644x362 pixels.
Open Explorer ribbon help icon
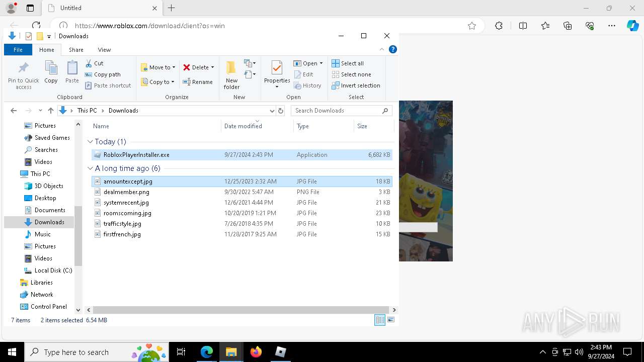point(393,49)
